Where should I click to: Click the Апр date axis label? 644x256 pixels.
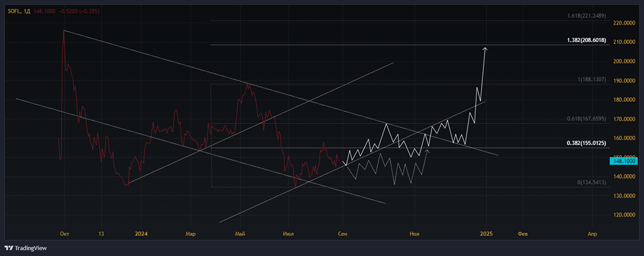point(592,234)
